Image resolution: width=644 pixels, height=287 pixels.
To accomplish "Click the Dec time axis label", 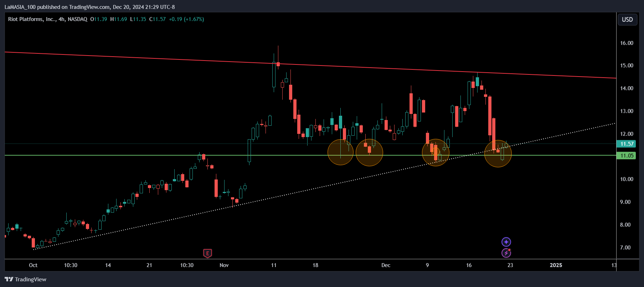I will click(x=386, y=265).
